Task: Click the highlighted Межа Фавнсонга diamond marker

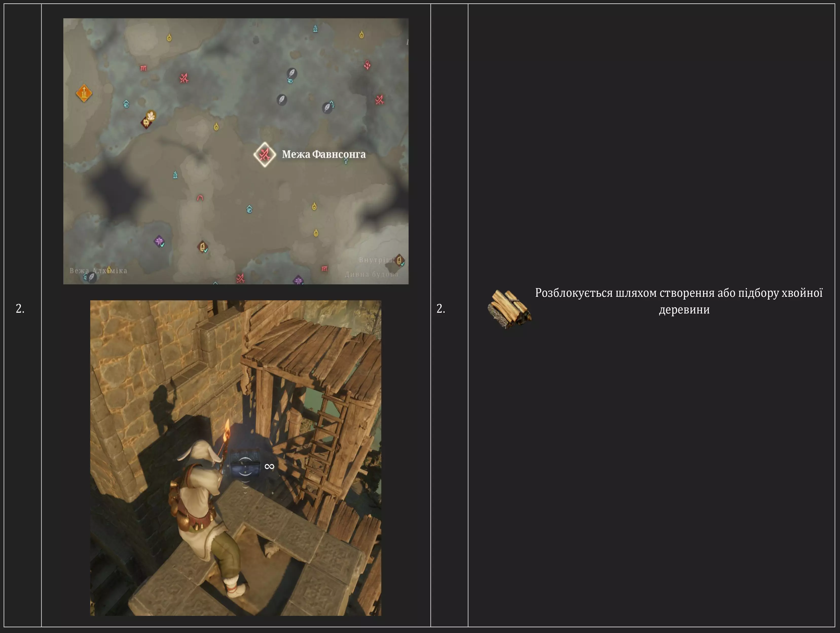Action: click(x=264, y=154)
